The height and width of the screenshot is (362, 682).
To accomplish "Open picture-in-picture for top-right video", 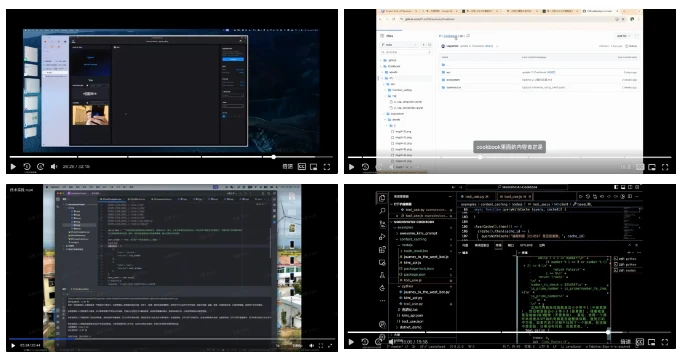I will (652, 167).
